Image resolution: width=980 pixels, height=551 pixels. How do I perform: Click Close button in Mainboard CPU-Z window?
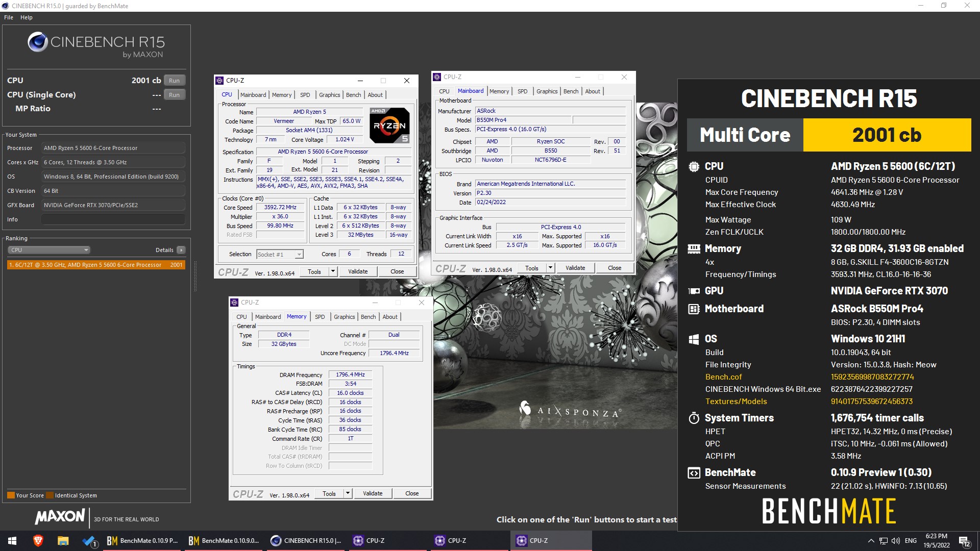pos(615,268)
